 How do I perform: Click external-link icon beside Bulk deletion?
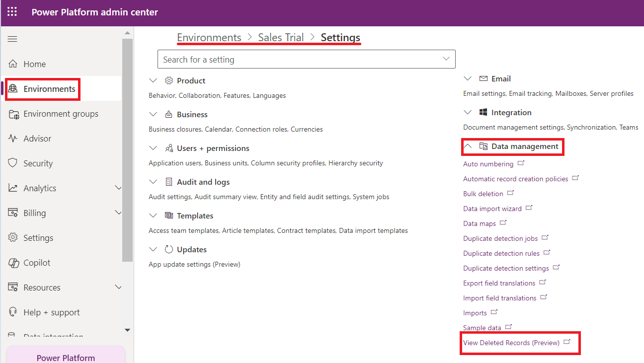pos(511,193)
